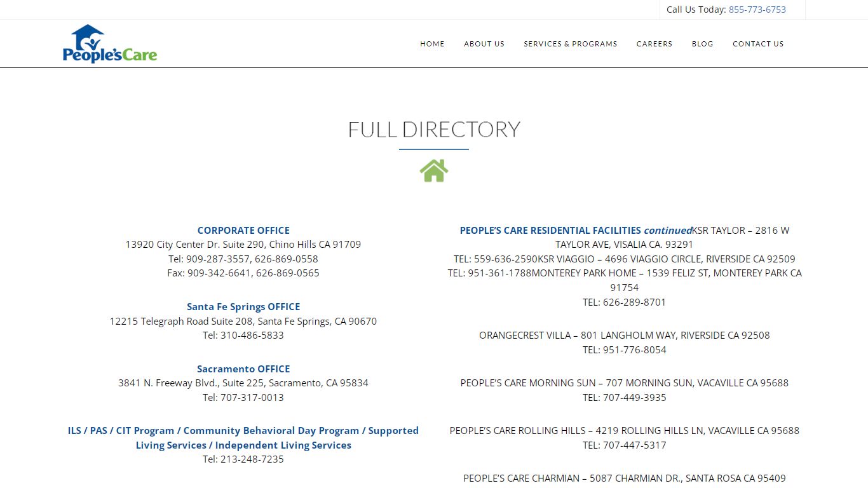
Task: Select the Corporate Office heading
Action: 243,230
